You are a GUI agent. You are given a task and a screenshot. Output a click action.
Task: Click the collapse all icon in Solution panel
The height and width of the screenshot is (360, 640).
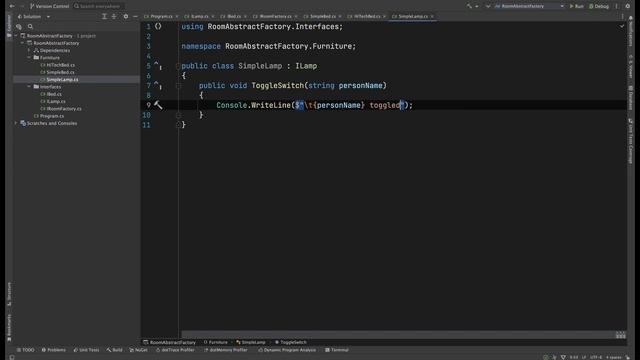pos(114,16)
